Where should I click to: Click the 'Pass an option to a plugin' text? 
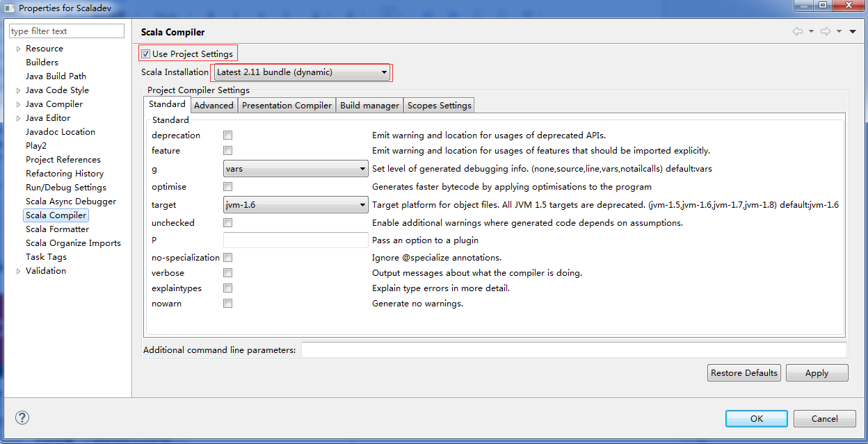coord(425,240)
